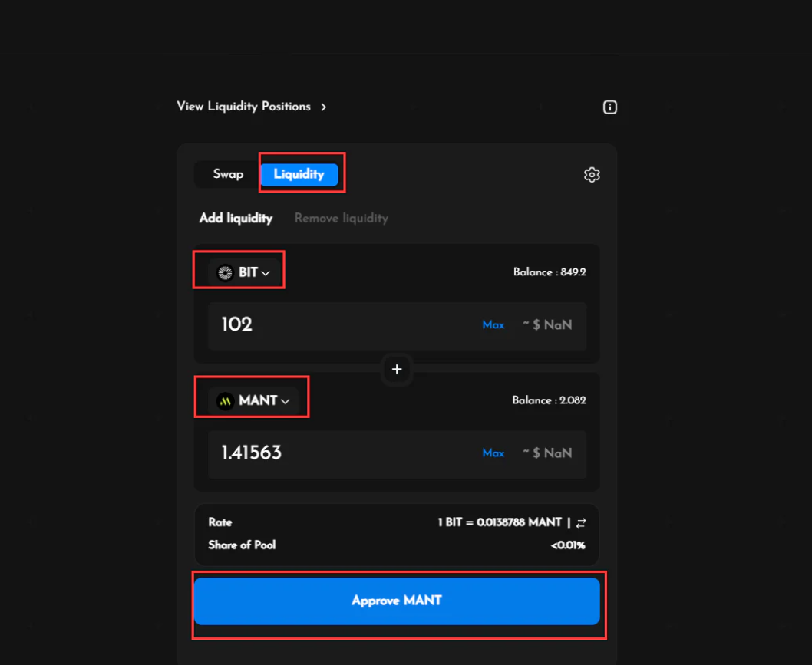The height and width of the screenshot is (665, 812).
Task: Click the BIT token logo icon
Action: pyautogui.click(x=225, y=272)
